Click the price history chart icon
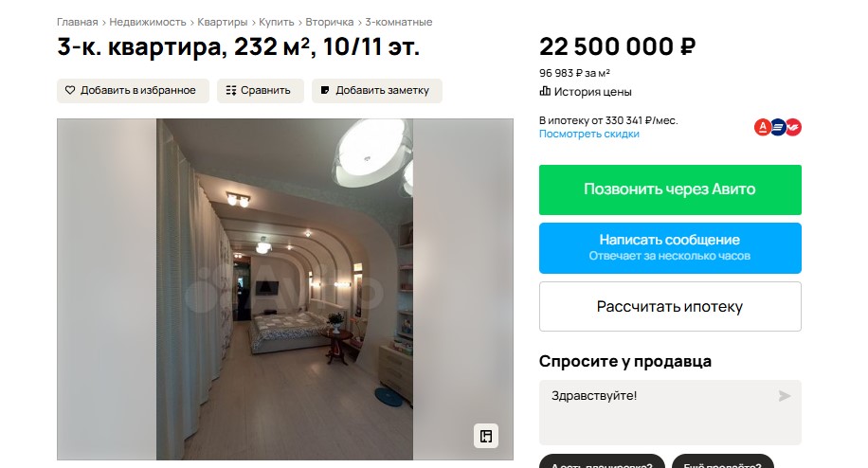This screenshot has width=868, height=468. click(545, 91)
